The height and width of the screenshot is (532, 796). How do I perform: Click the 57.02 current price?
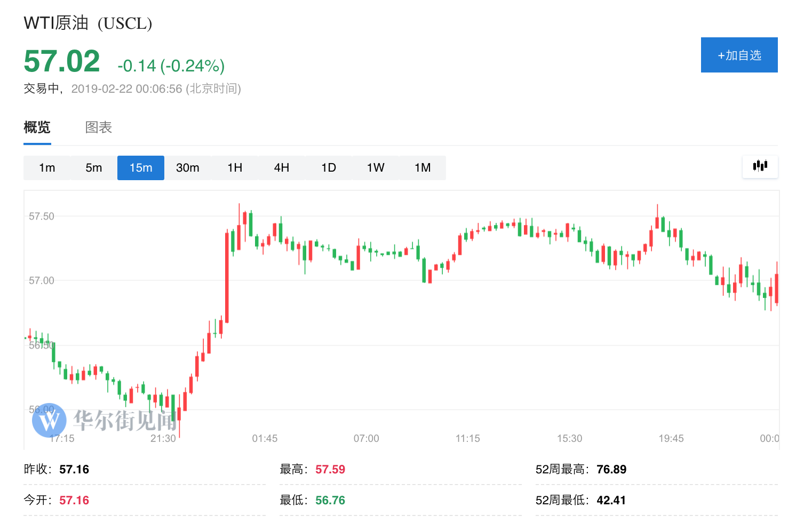62,61
